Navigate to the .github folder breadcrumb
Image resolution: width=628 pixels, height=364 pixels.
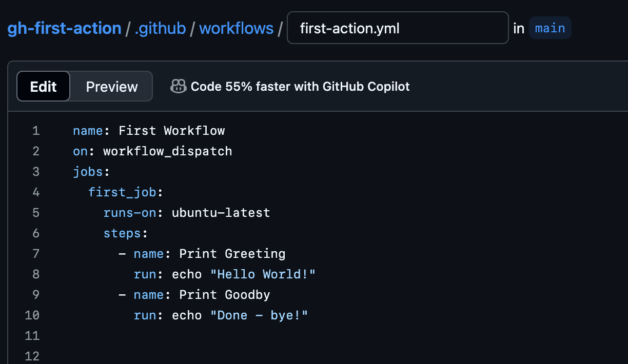160,28
